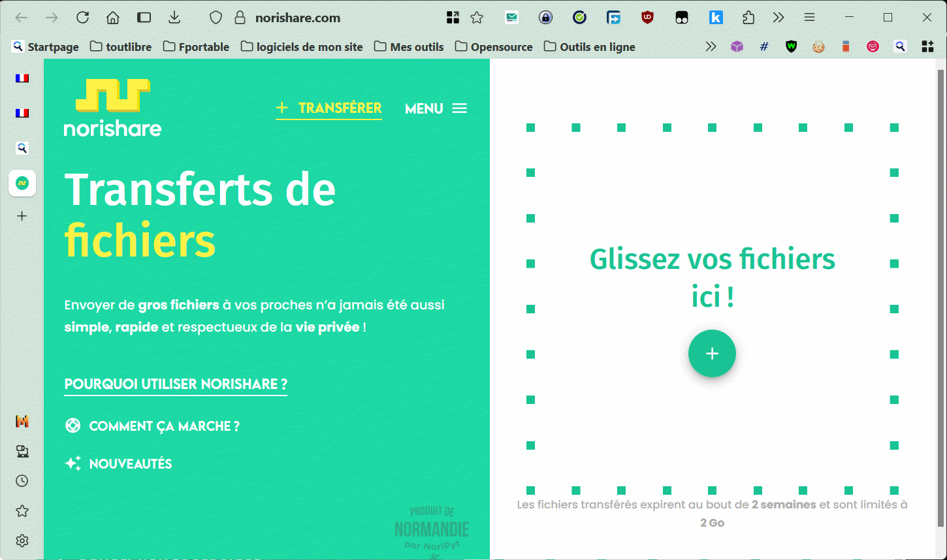947x560 pixels.
Task: Switch to the magnifier Startpage sidebar tab
Action: click(x=22, y=148)
